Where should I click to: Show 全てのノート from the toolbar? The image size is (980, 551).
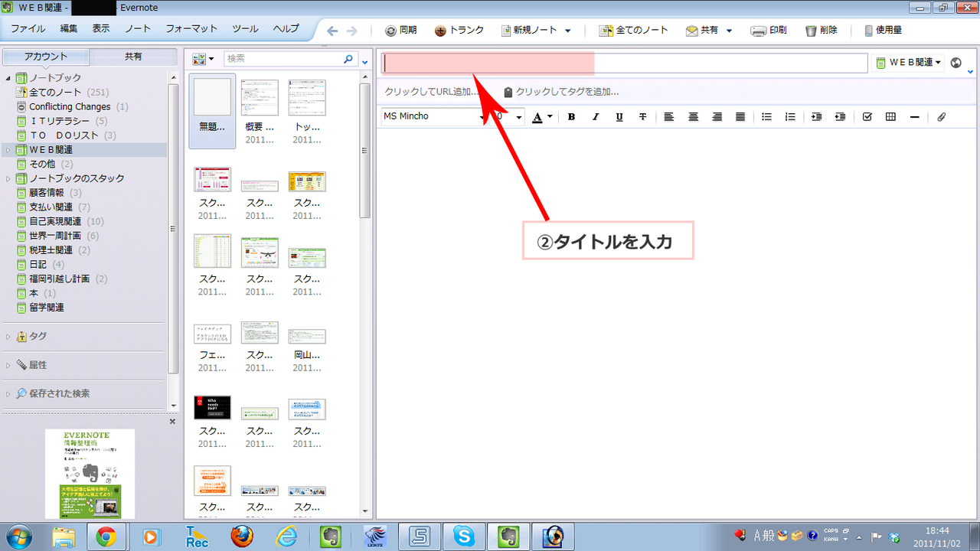pyautogui.click(x=634, y=31)
